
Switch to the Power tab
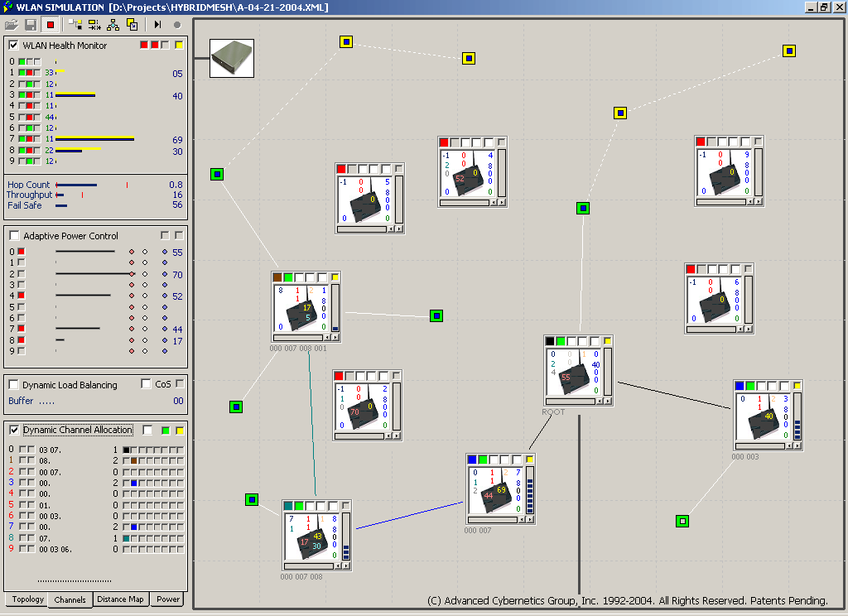(x=168, y=599)
